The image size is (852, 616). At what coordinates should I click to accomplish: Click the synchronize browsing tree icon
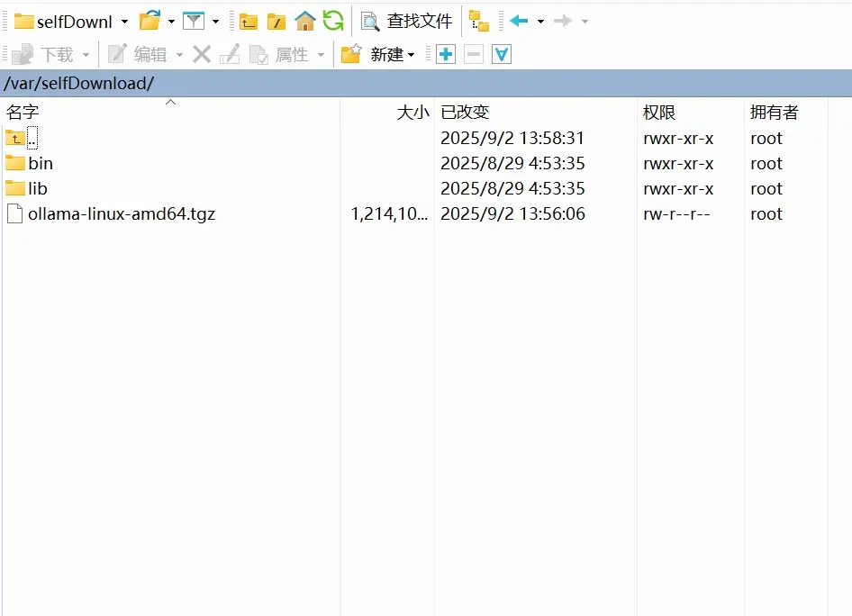[x=479, y=22]
